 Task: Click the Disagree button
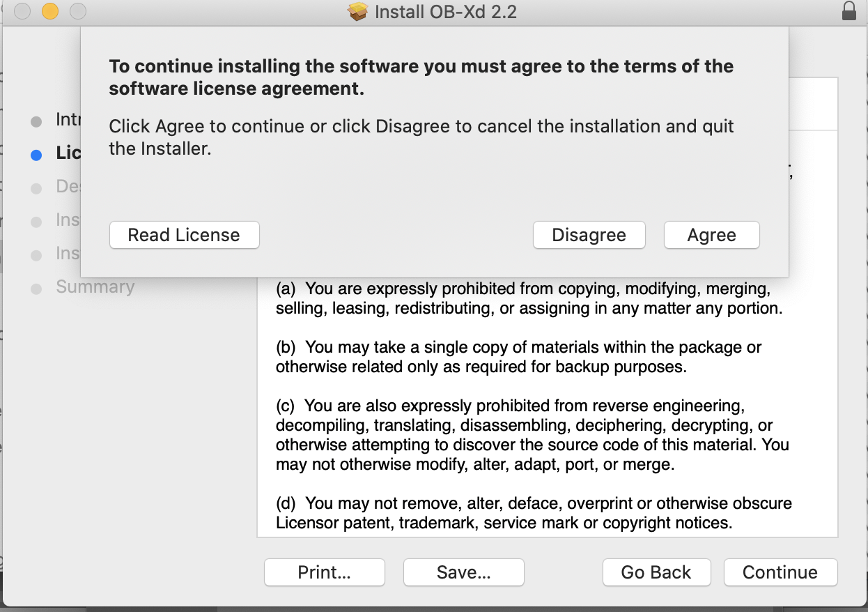[589, 235]
